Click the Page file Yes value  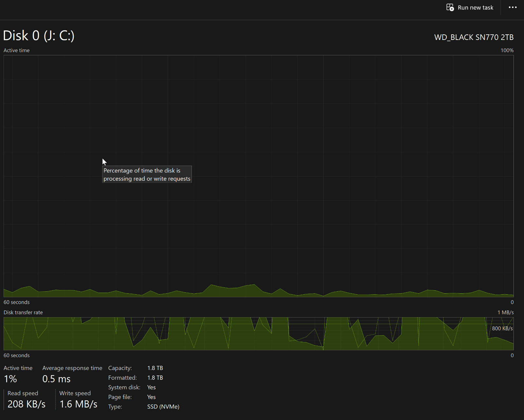[151, 397]
